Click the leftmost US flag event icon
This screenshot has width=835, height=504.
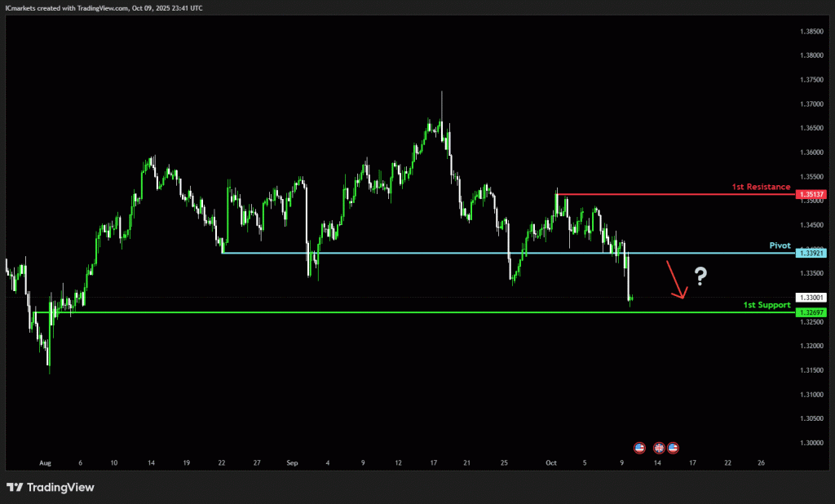tap(640, 448)
